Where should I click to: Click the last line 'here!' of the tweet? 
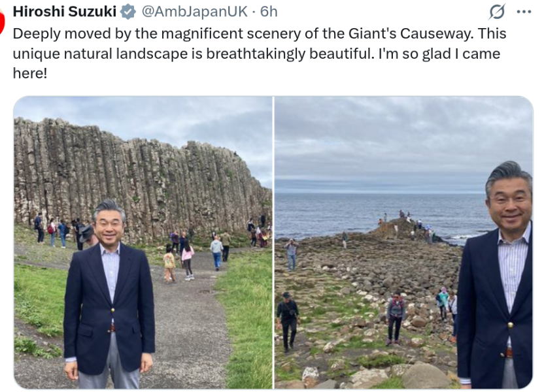30,73
